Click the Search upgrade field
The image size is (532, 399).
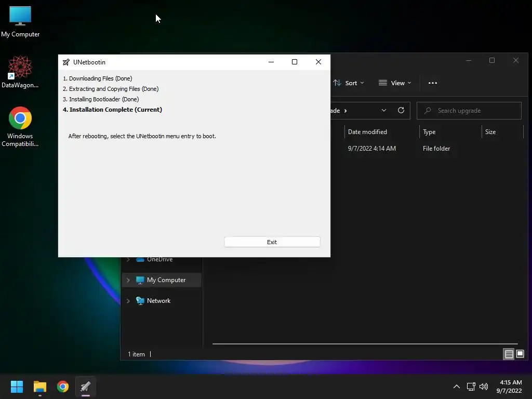click(469, 111)
